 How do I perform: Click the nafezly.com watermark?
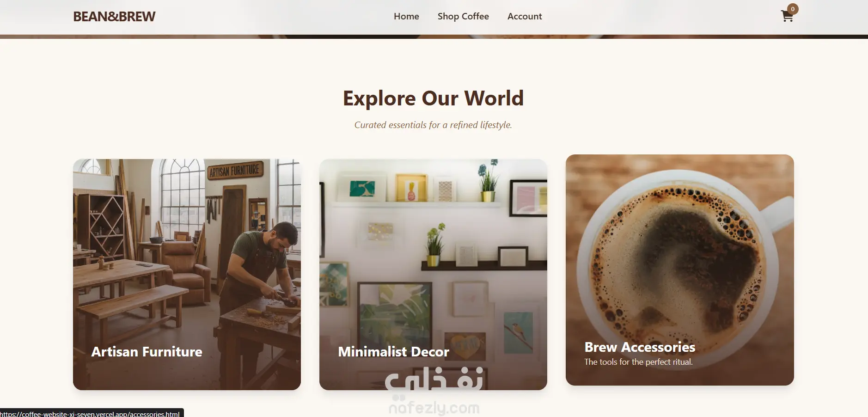click(434, 408)
